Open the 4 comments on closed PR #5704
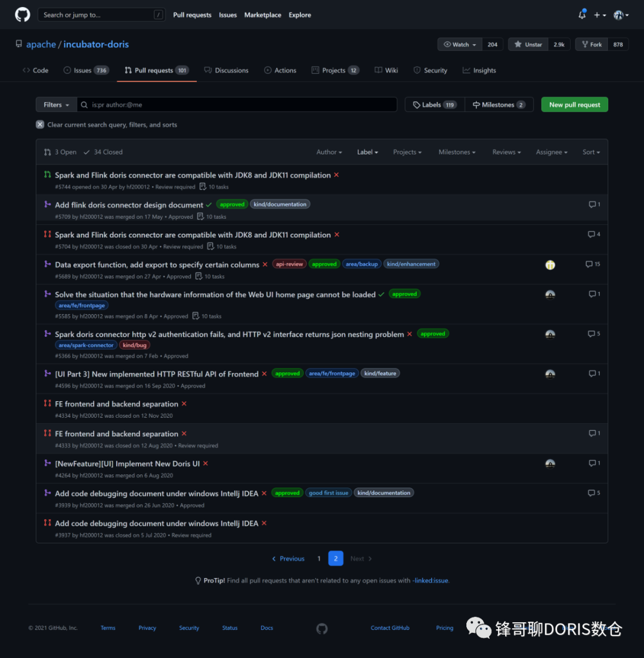 (x=594, y=234)
